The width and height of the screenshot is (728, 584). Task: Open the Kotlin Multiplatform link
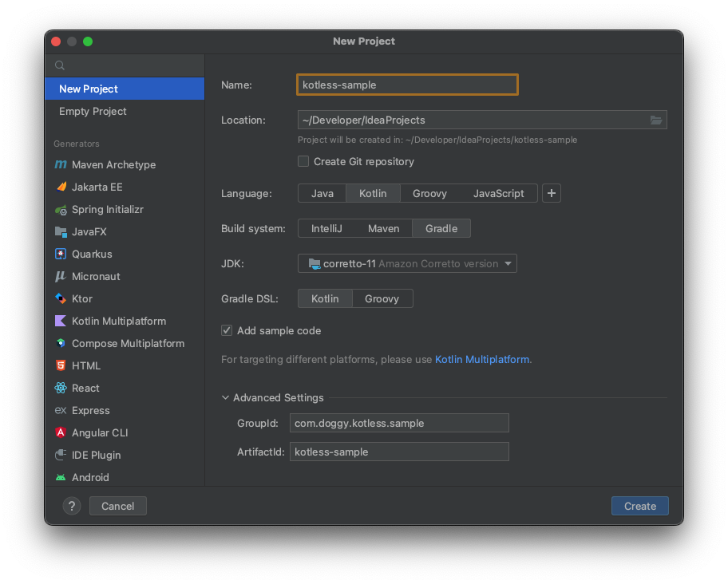tap(482, 360)
